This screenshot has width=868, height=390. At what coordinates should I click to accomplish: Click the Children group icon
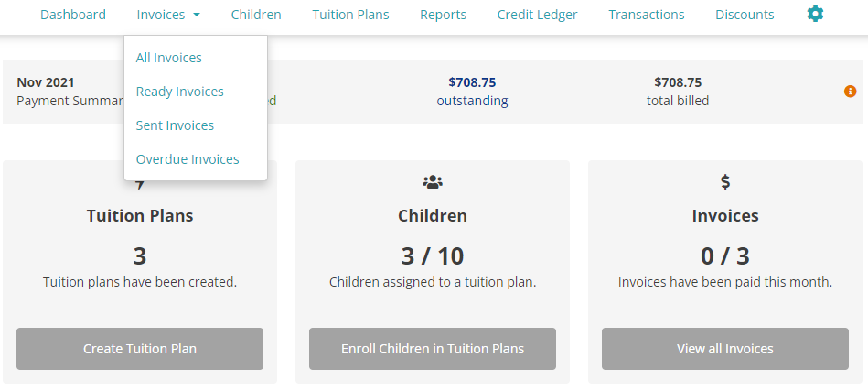[x=433, y=182]
